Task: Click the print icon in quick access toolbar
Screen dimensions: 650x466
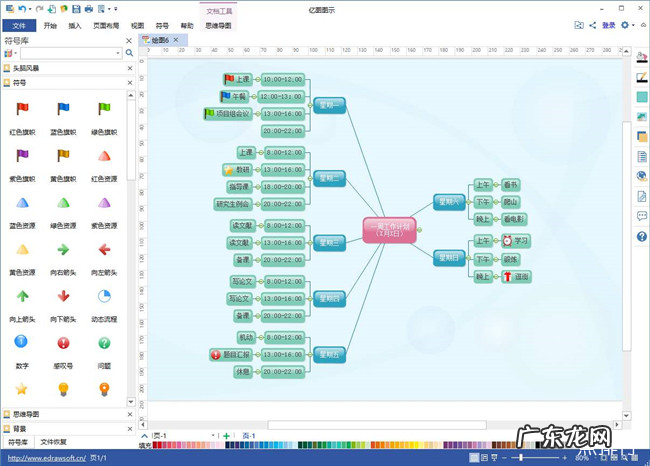Action: [89, 8]
